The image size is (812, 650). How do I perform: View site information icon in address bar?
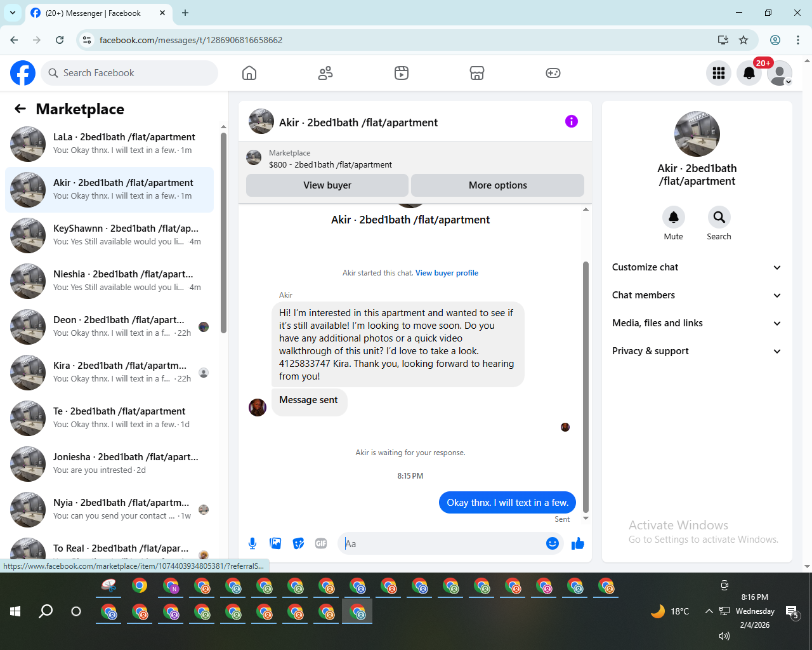click(87, 40)
